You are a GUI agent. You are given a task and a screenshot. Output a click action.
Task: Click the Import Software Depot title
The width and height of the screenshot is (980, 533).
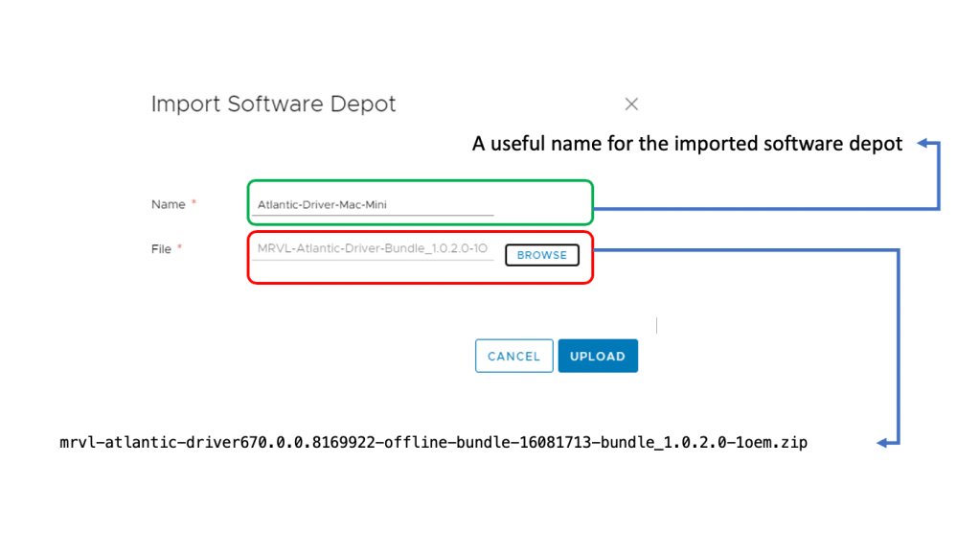[273, 104]
